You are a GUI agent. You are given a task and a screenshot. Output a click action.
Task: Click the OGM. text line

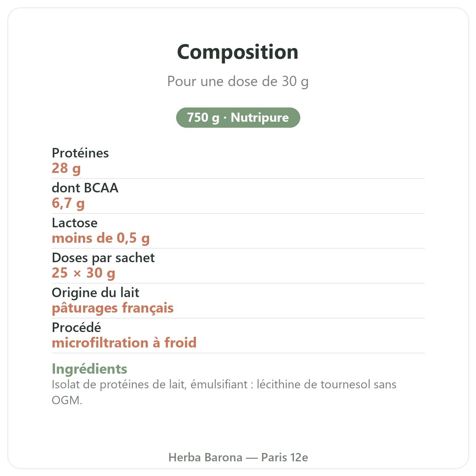click(x=67, y=400)
